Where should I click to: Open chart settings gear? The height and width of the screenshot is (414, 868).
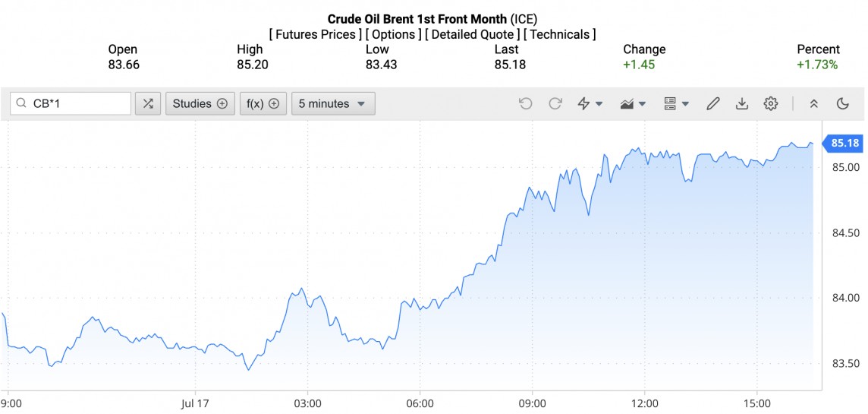click(771, 103)
